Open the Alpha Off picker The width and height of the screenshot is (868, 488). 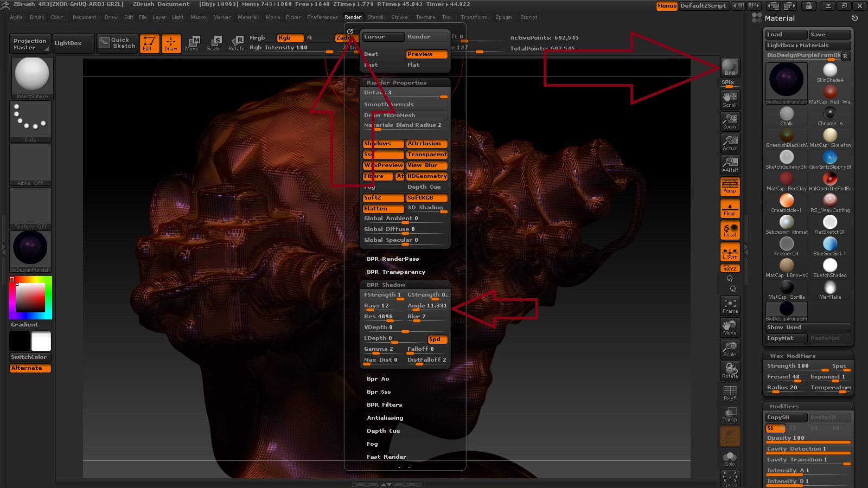point(30,165)
